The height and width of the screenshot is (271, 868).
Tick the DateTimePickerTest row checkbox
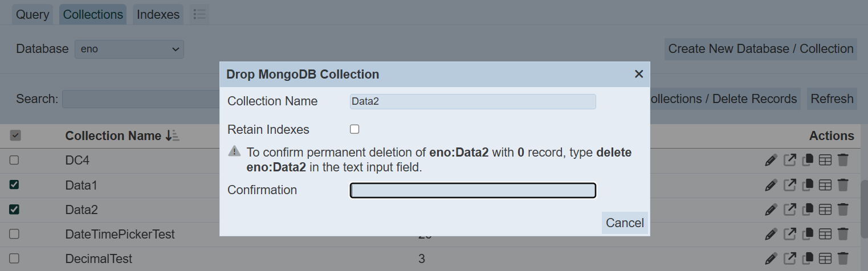(15, 234)
